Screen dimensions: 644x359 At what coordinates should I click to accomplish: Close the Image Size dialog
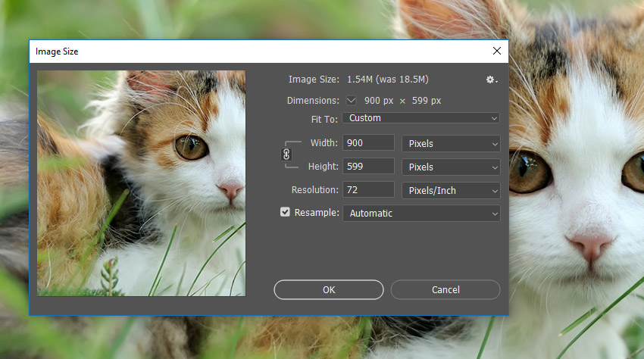point(497,51)
